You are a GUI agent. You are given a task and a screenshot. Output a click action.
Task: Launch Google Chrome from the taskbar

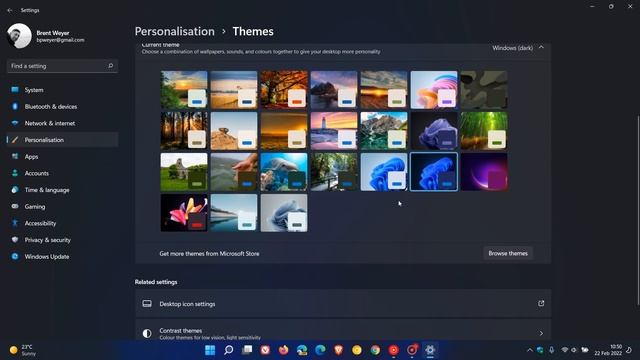coord(375,350)
